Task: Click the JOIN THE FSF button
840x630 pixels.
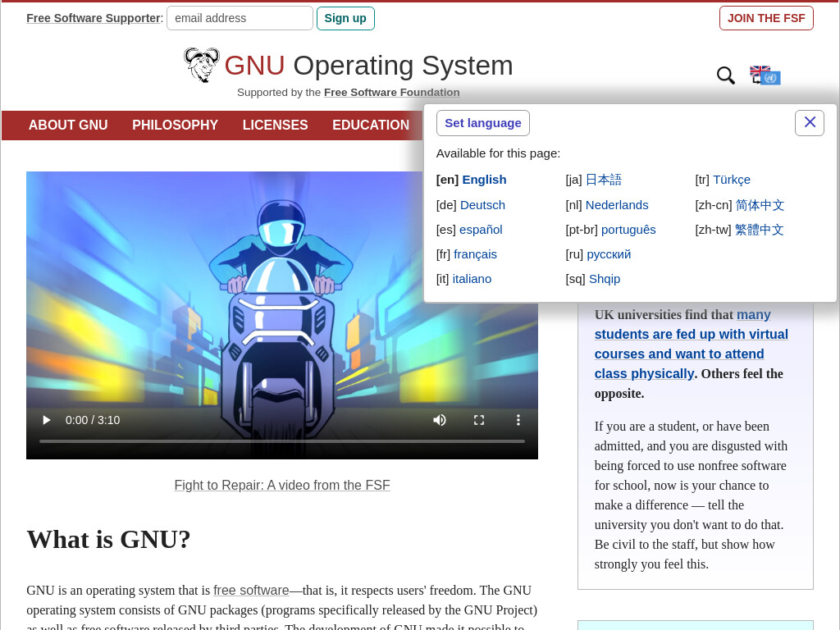Action: (x=766, y=18)
